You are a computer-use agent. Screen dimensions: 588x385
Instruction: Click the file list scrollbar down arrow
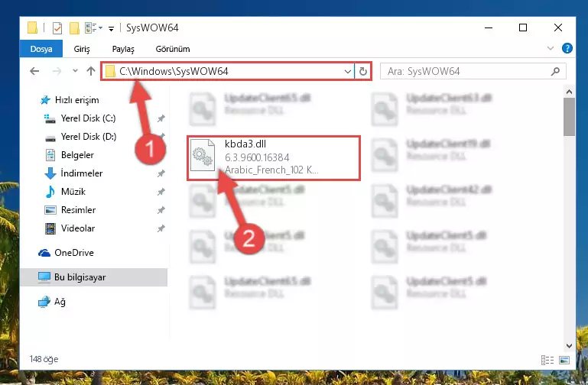569,346
